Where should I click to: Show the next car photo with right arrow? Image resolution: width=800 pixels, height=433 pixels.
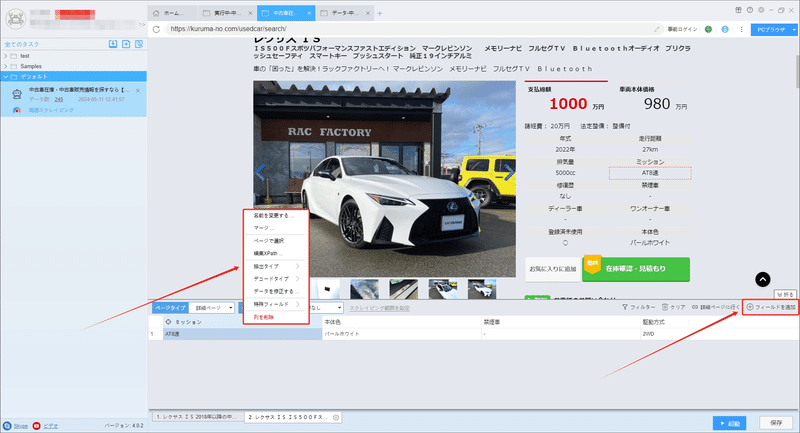pos(509,172)
